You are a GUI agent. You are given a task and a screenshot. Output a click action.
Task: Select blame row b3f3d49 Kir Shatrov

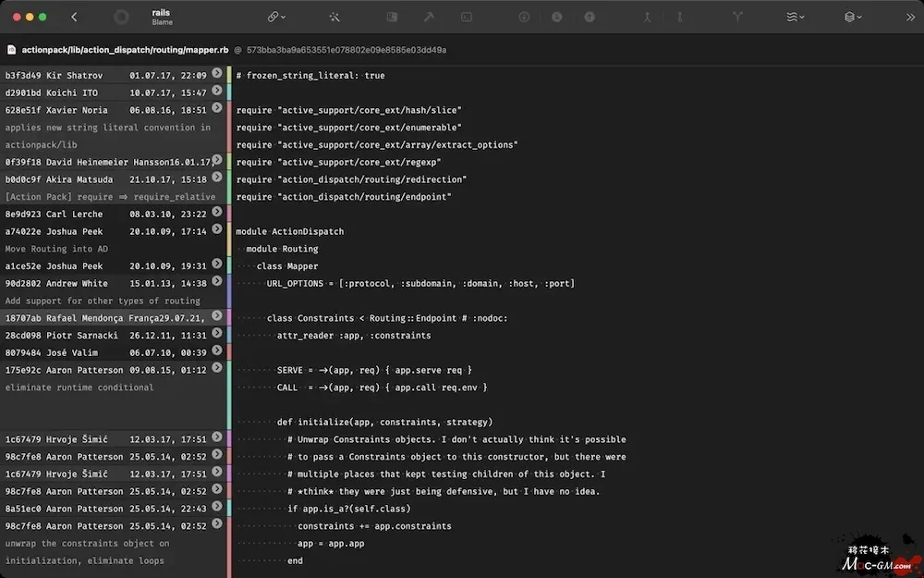click(113, 76)
